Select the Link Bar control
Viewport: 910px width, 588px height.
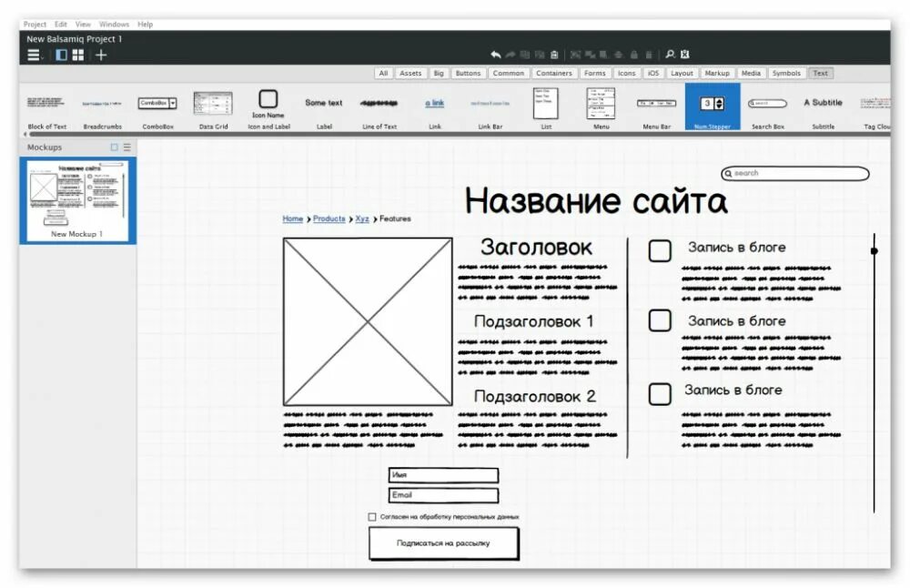(x=490, y=108)
